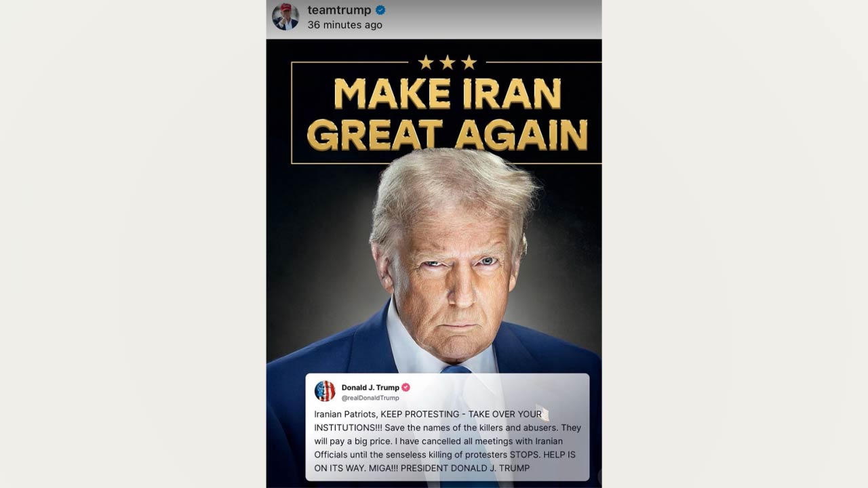Click the Donald J. Trump display name
Screen dimensions: 868x488
click(x=370, y=388)
